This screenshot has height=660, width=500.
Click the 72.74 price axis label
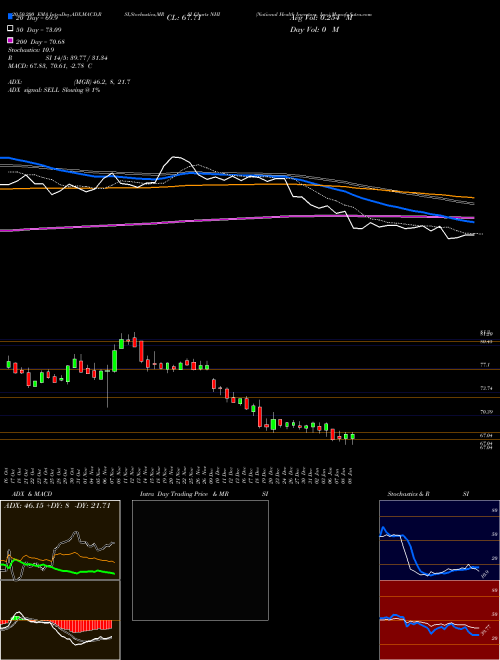[487, 387]
